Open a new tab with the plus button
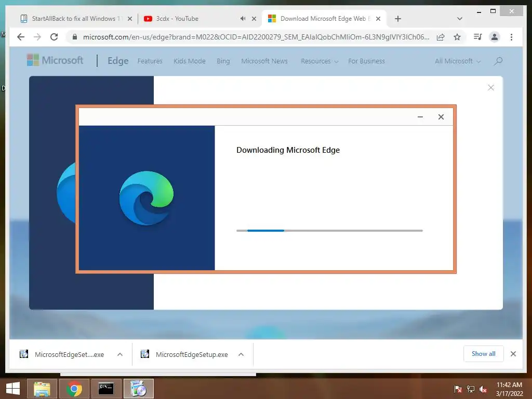 (398, 19)
